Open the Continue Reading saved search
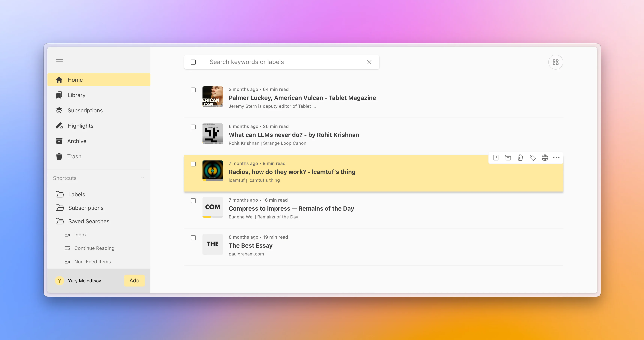 click(x=94, y=248)
